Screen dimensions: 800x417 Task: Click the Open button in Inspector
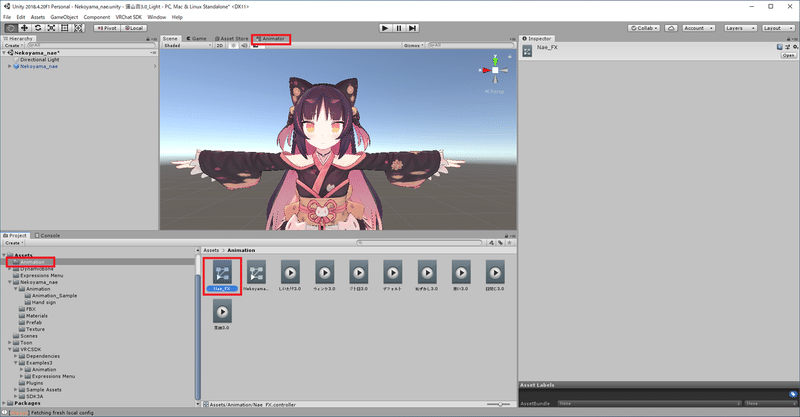[x=788, y=55]
